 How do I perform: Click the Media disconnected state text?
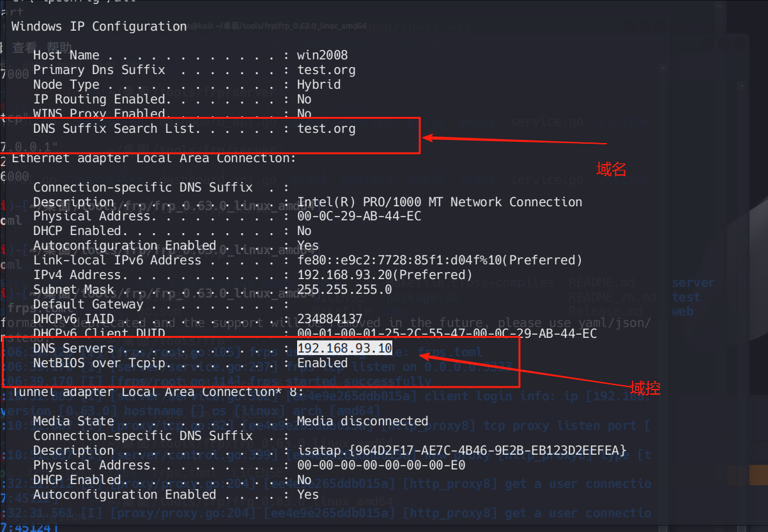pos(362,422)
